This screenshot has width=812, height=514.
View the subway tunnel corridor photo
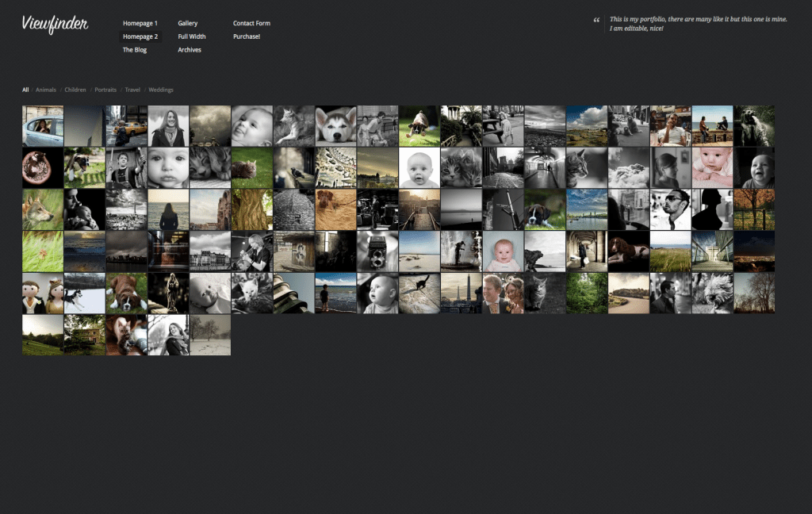tap(545, 168)
